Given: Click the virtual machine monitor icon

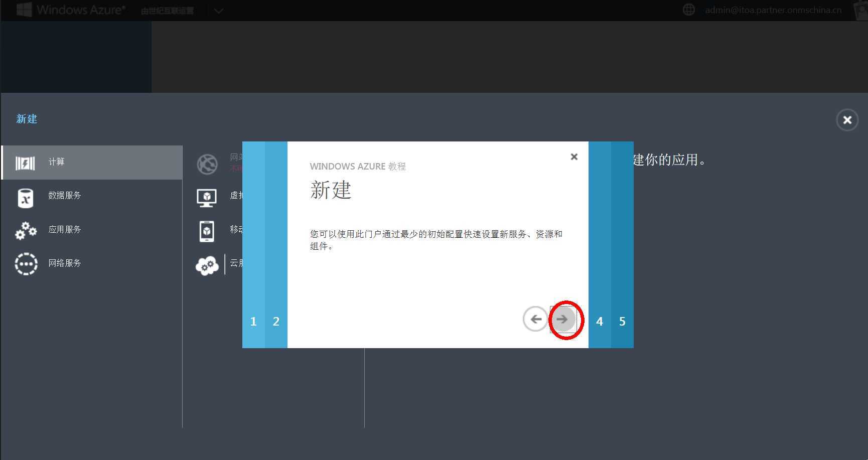Looking at the screenshot, I should 207,198.
